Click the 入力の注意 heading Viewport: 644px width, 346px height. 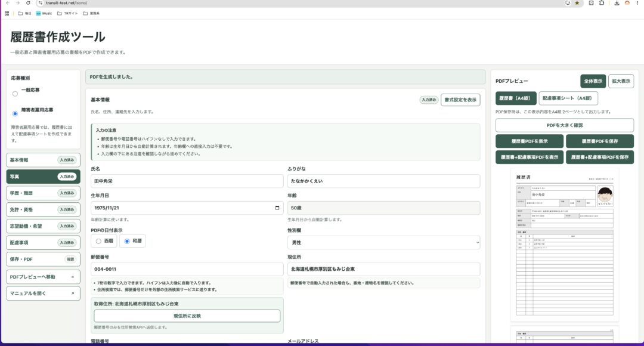click(106, 130)
